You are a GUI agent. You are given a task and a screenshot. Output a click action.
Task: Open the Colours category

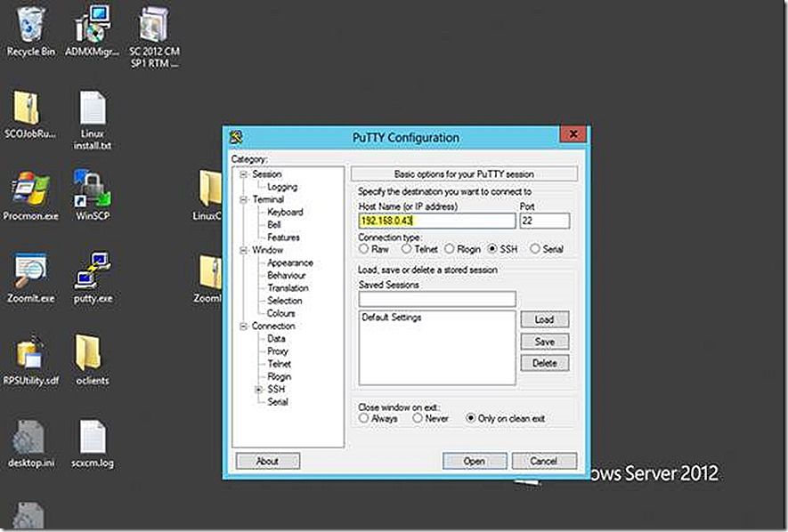(x=281, y=313)
